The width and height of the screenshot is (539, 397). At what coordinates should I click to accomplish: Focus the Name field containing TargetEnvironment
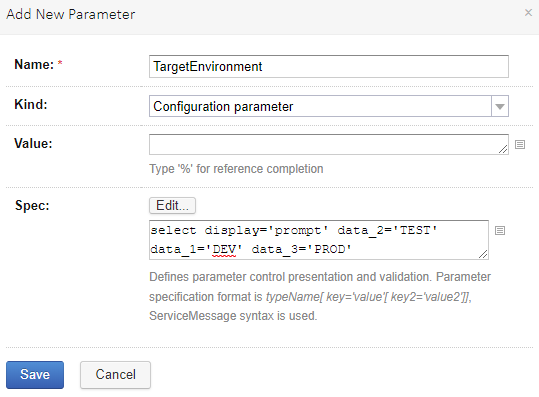[x=329, y=66]
